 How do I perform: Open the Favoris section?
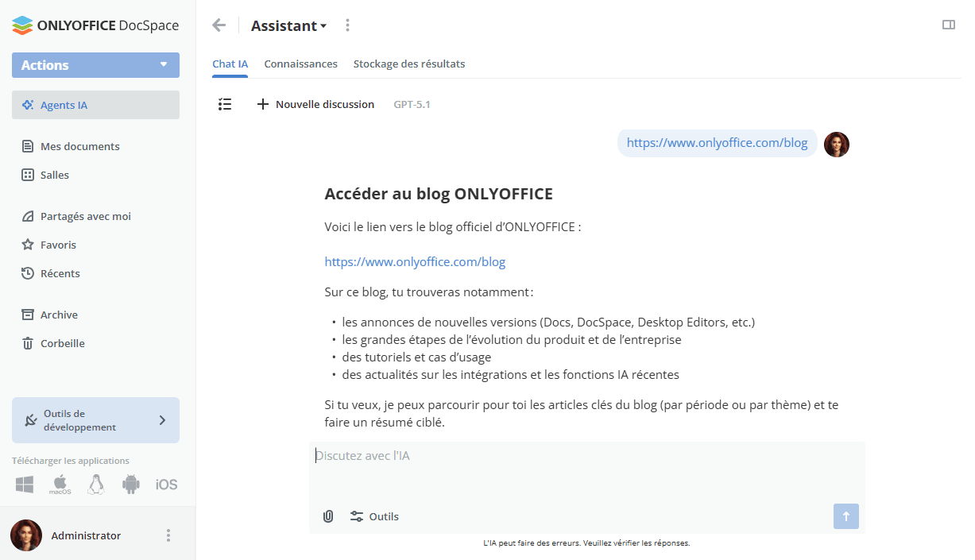coord(60,245)
